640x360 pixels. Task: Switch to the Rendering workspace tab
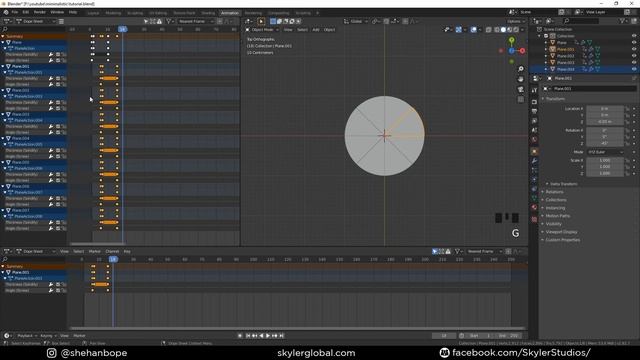point(253,13)
